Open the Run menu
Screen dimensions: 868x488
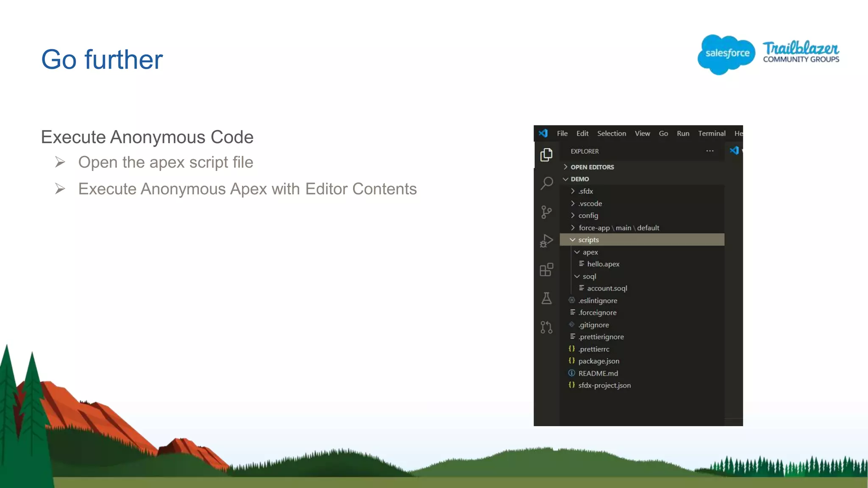[683, 133]
